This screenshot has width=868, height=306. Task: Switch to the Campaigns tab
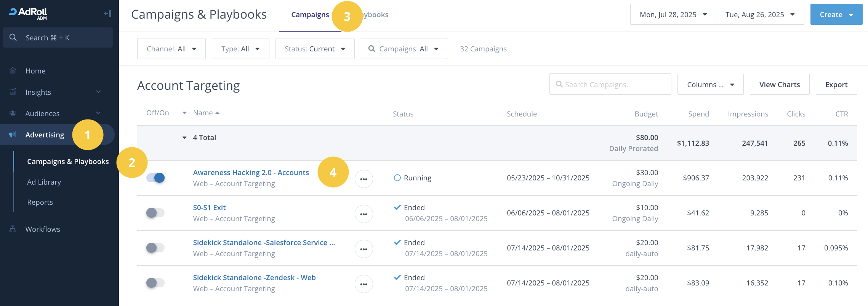pos(310,15)
